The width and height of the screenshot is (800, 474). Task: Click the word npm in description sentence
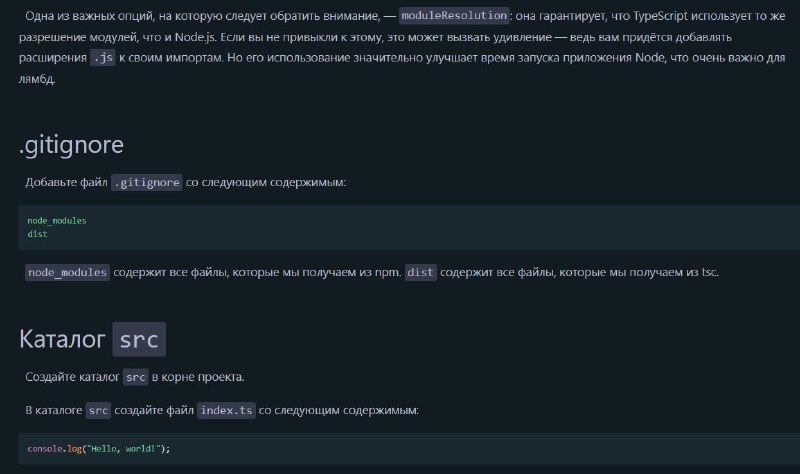388,272
